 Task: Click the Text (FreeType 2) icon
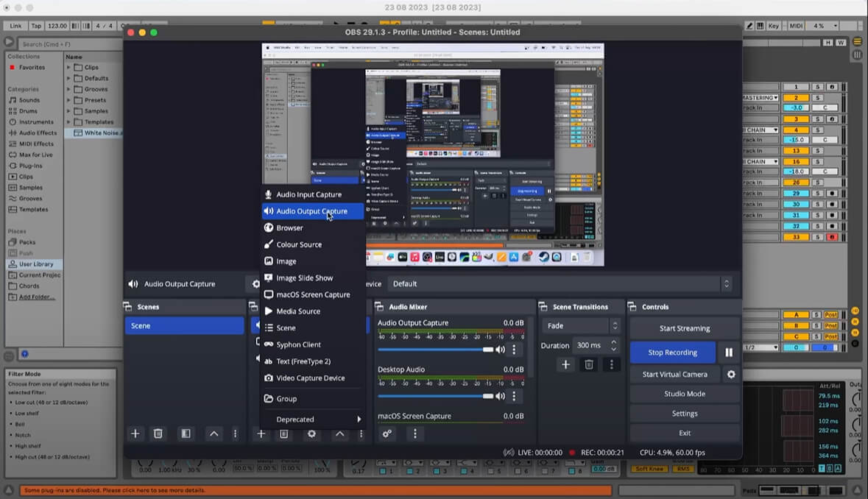pos(269,361)
